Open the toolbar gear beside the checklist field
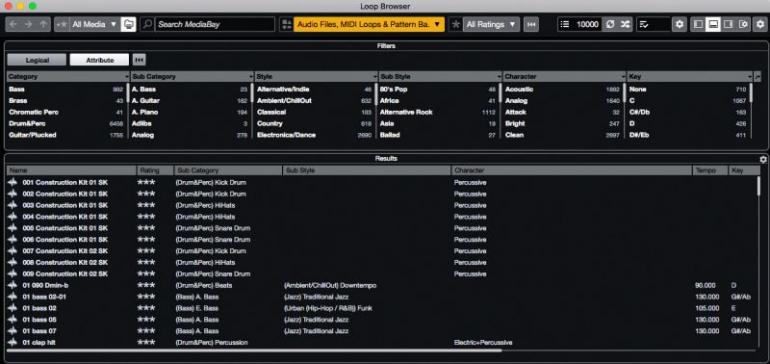 pyautogui.click(x=679, y=24)
